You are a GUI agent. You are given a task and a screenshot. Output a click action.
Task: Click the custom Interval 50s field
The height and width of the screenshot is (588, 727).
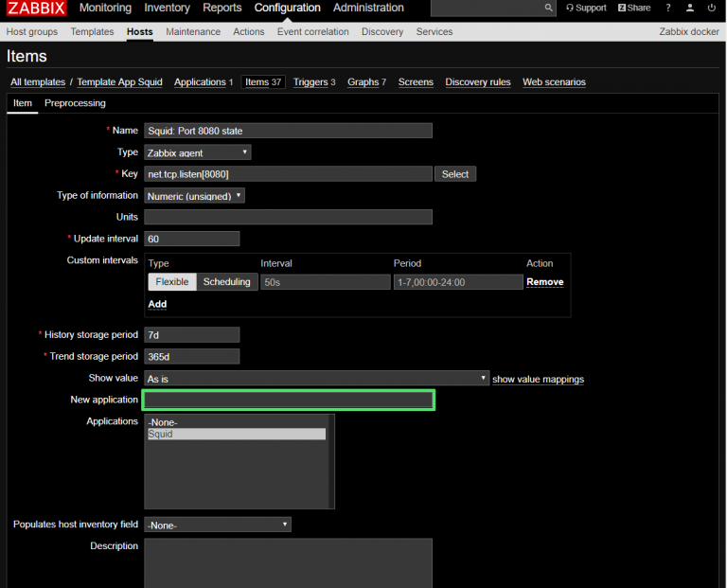pyautogui.click(x=326, y=282)
